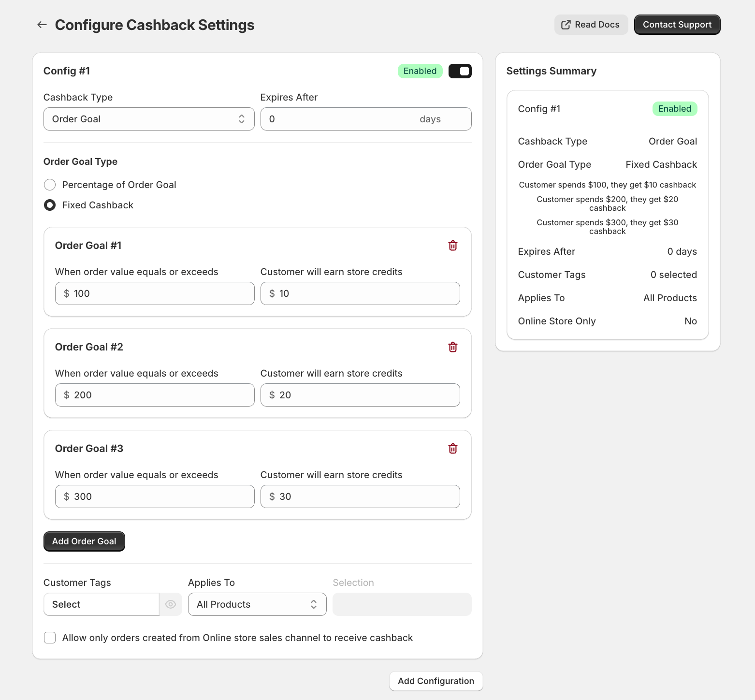
Task: Delete Order Goal #1 with trash icon
Action: coord(452,246)
